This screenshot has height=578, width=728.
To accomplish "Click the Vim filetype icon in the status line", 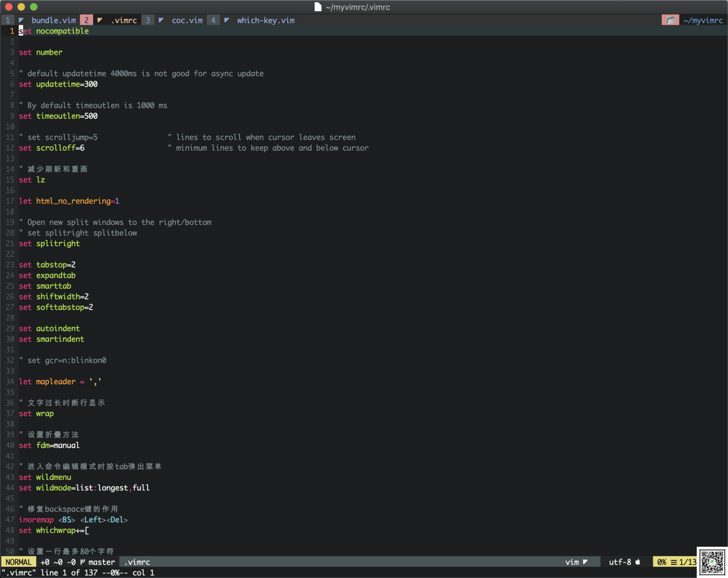I will [x=585, y=562].
